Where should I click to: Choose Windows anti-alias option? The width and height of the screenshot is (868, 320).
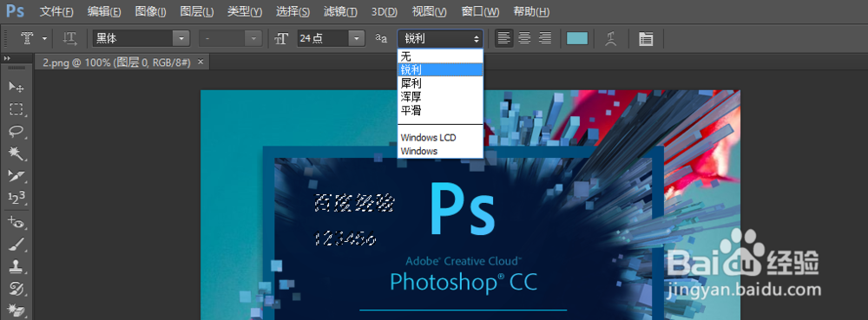click(x=440, y=151)
